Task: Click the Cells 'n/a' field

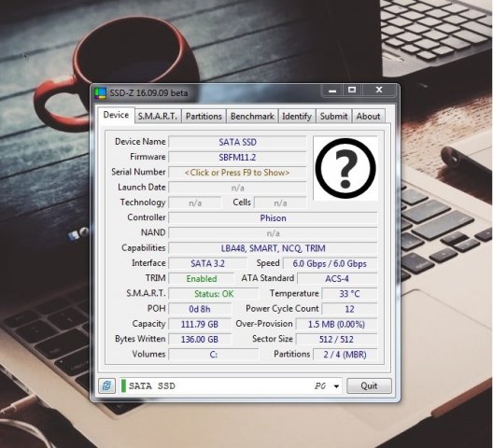Action: [x=280, y=203]
